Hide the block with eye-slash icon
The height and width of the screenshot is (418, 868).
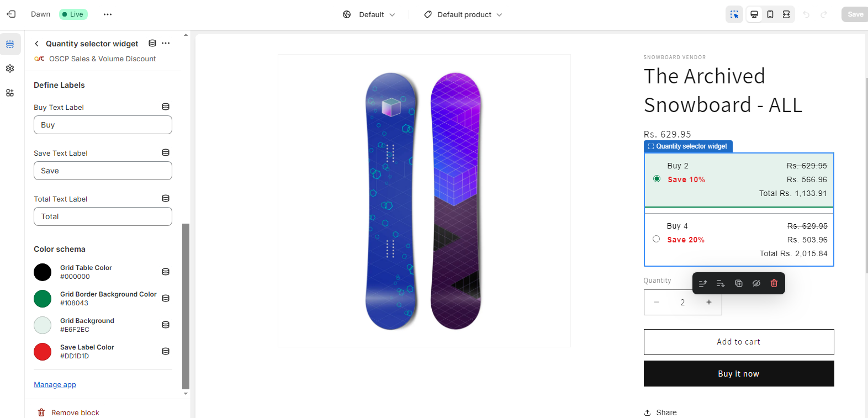756,283
